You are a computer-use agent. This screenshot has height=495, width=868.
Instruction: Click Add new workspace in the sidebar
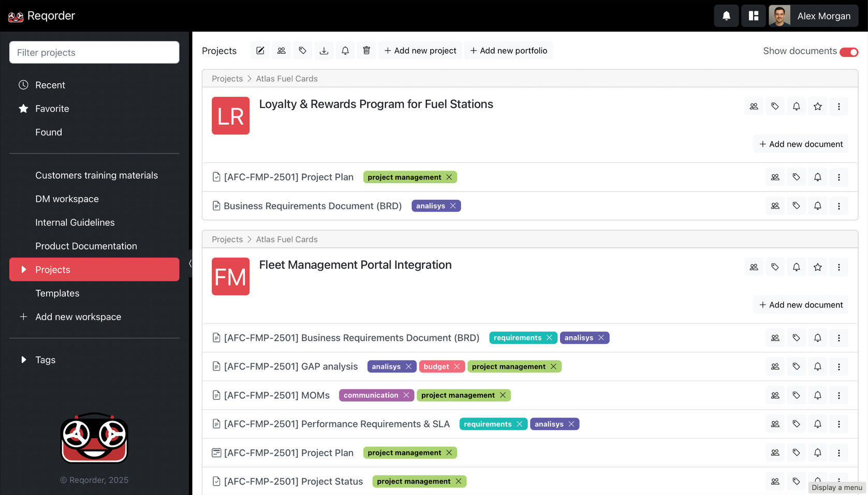[x=94, y=317]
